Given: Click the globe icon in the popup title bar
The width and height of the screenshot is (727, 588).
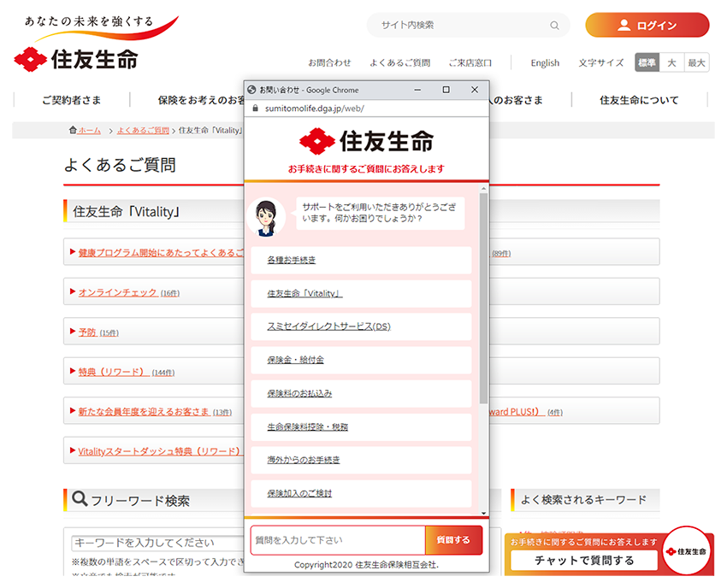Looking at the screenshot, I should pos(251,90).
